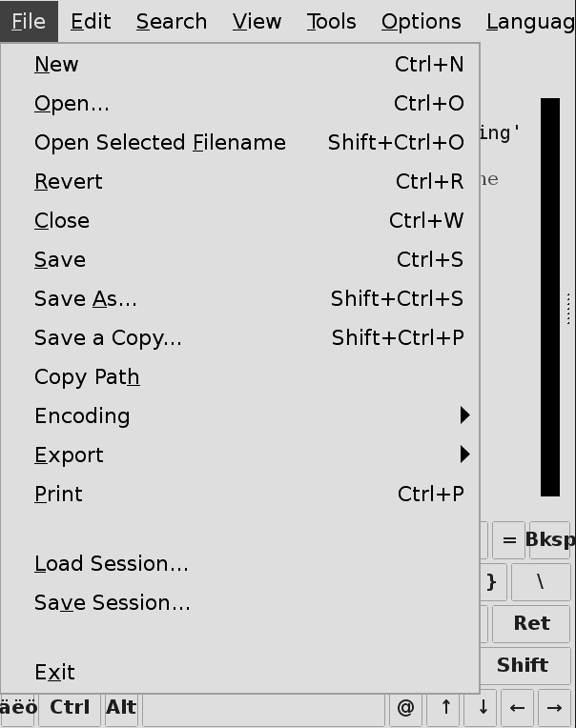Toggle the Ctrl modifier key

pos(70,708)
